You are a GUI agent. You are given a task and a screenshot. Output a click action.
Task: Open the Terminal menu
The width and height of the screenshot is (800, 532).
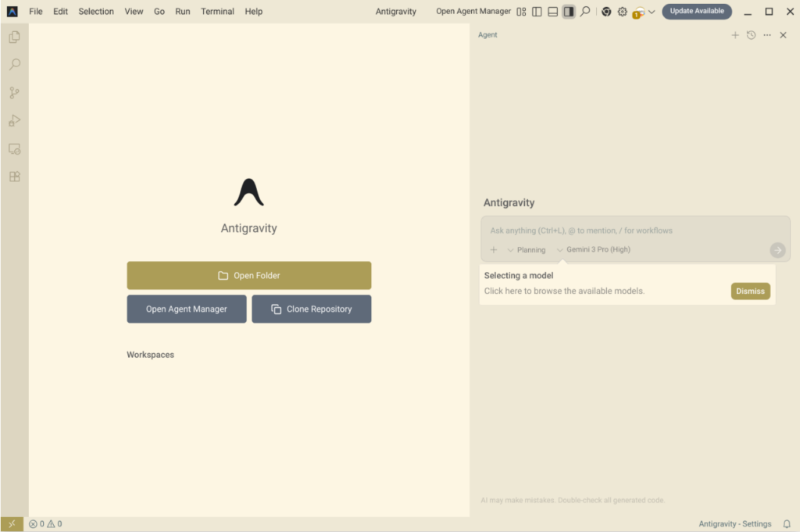[x=217, y=12]
